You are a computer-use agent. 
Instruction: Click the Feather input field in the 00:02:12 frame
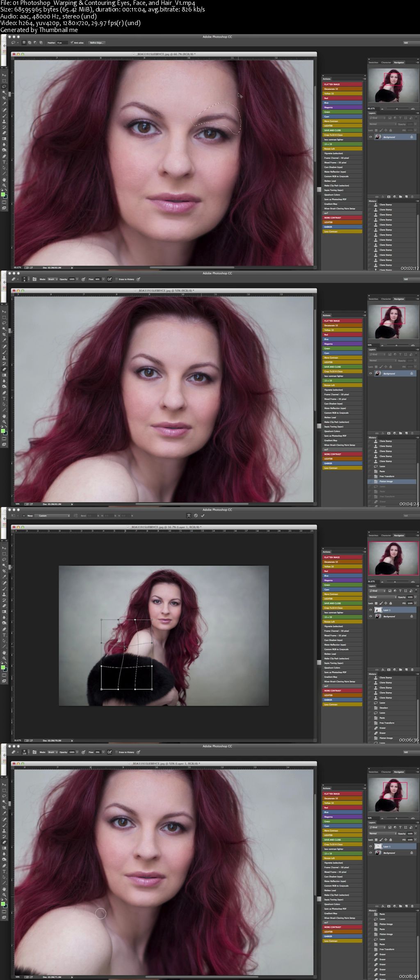pyautogui.click(x=62, y=42)
